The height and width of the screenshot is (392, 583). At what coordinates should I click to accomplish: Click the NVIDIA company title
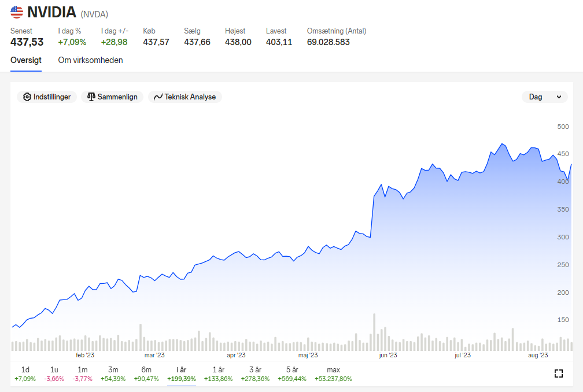coord(51,12)
